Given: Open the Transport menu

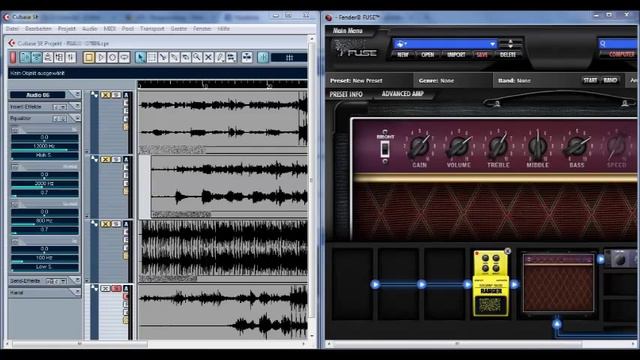Looking at the screenshot, I should point(152,29).
